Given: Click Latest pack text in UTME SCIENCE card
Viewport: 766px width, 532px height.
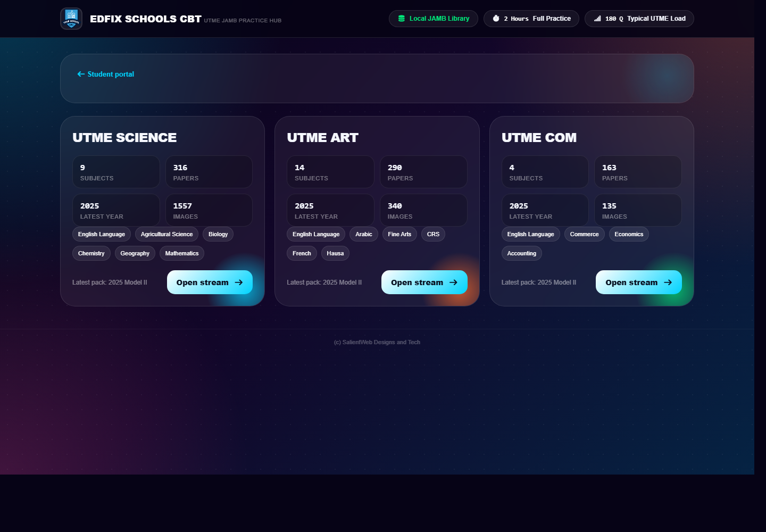Looking at the screenshot, I should [x=110, y=282].
